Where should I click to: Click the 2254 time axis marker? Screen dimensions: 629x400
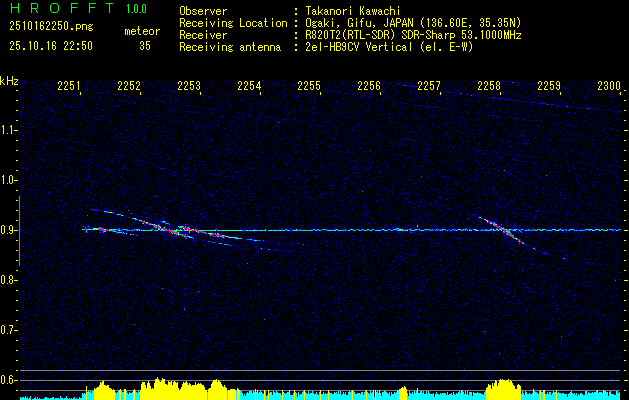[x=249, y=86]
